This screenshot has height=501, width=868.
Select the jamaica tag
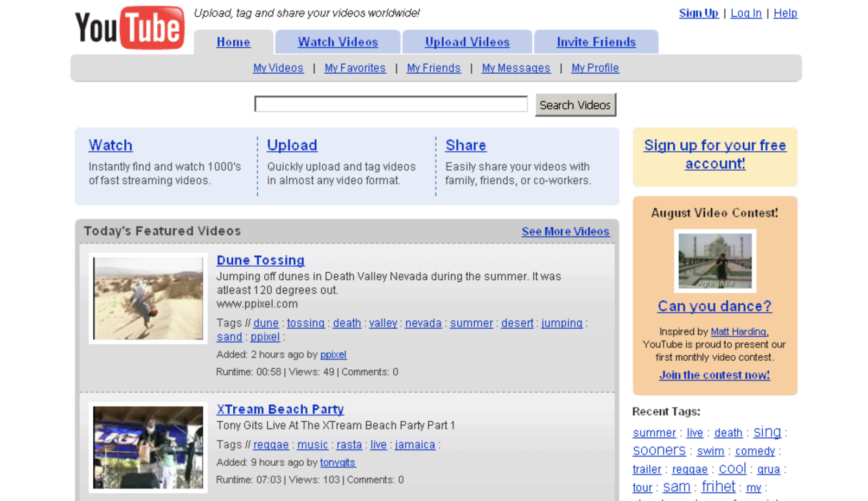coord(415,445)
